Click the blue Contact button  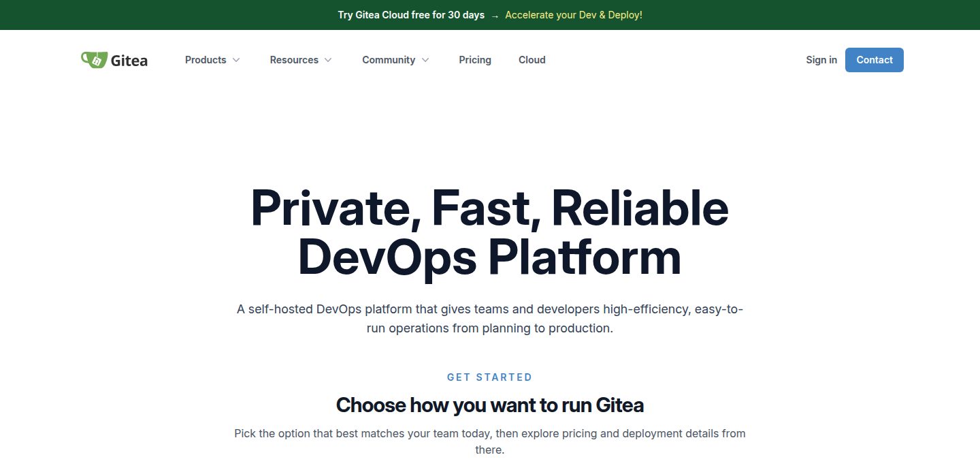pos(875,60)
